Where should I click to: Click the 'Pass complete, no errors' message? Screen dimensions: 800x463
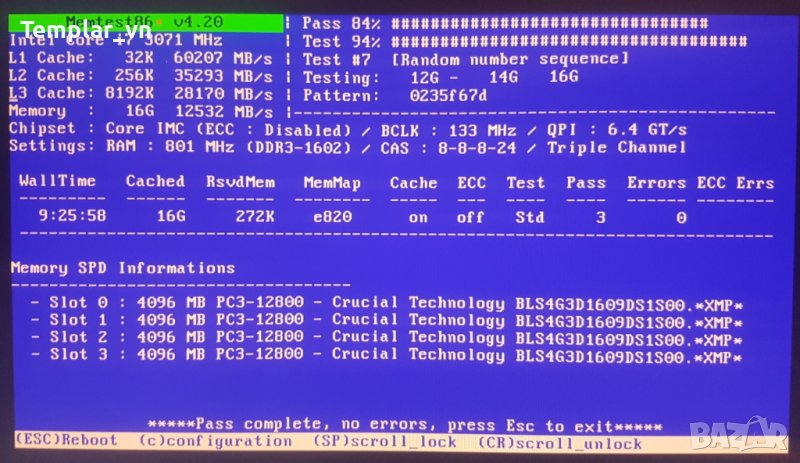405,425
